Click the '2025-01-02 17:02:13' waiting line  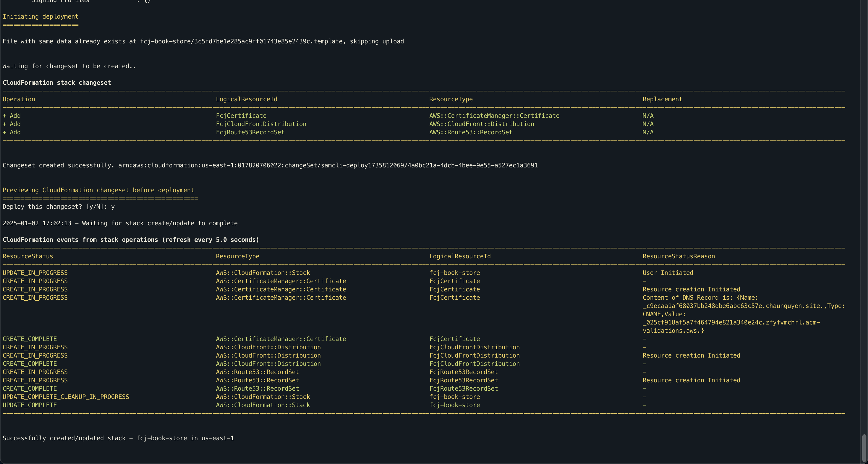pyautogui.click(x=120, y=223)
